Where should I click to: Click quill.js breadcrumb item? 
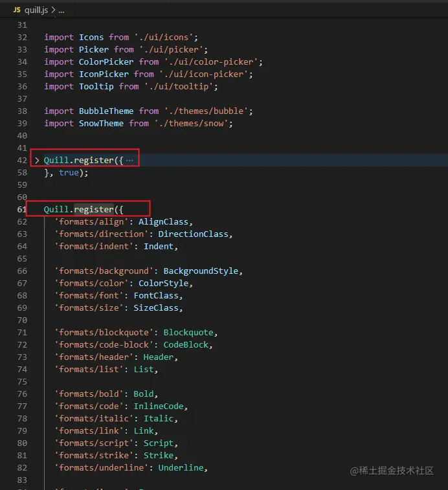tap(36, 10)
